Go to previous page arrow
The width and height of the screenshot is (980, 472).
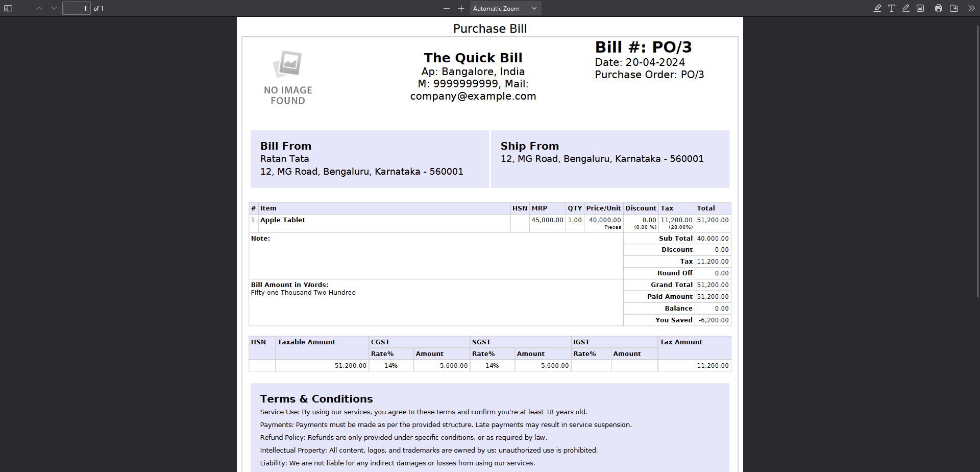39,8
